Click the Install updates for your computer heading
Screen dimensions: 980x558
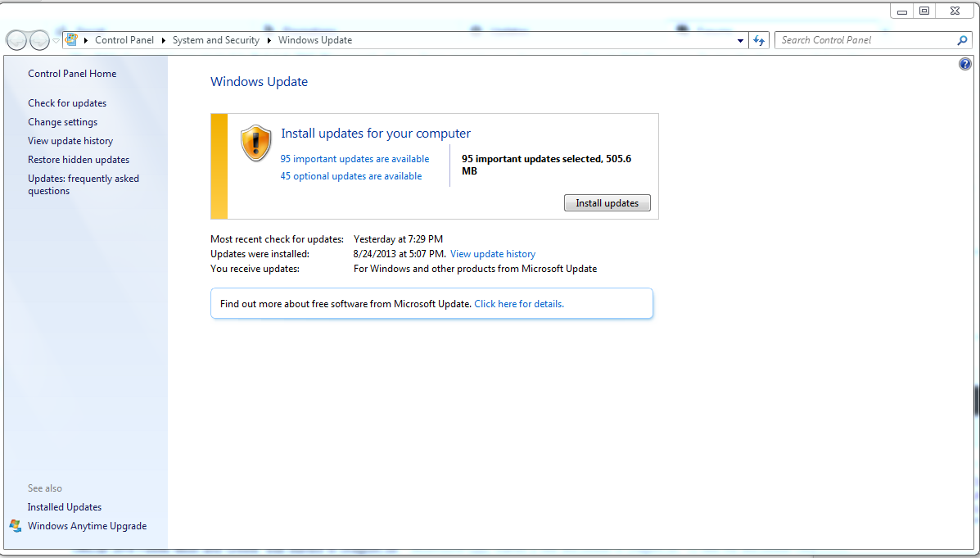(376, 134)
